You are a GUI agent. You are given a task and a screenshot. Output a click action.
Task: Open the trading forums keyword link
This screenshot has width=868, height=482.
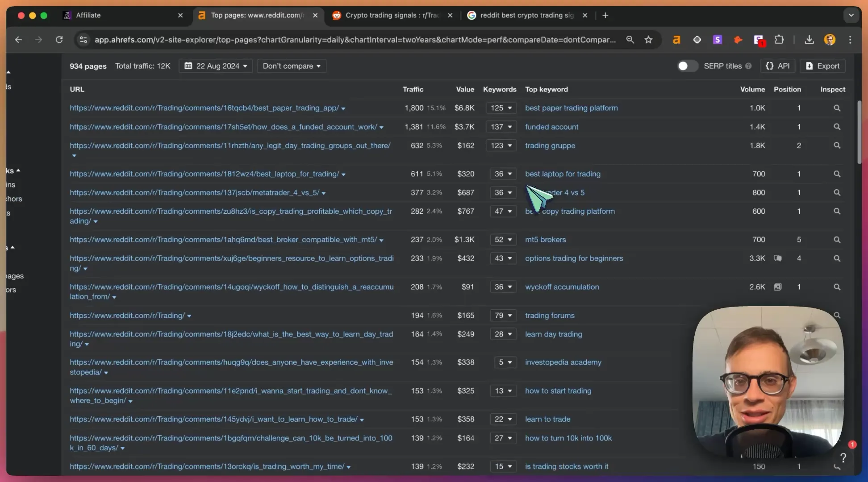pyautogui.click(x=550, y=316)
